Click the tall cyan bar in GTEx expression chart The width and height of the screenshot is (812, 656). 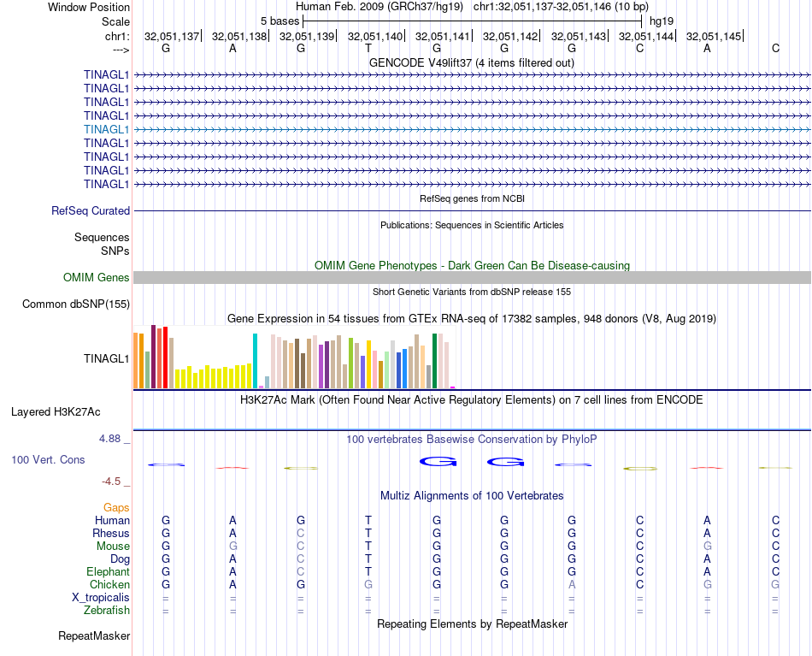click(x=255, y=361)
